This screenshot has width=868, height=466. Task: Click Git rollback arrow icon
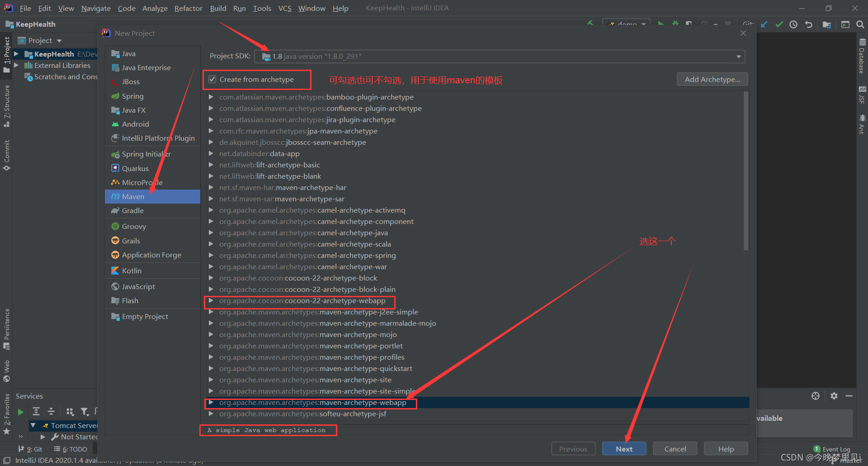(809, 24)
